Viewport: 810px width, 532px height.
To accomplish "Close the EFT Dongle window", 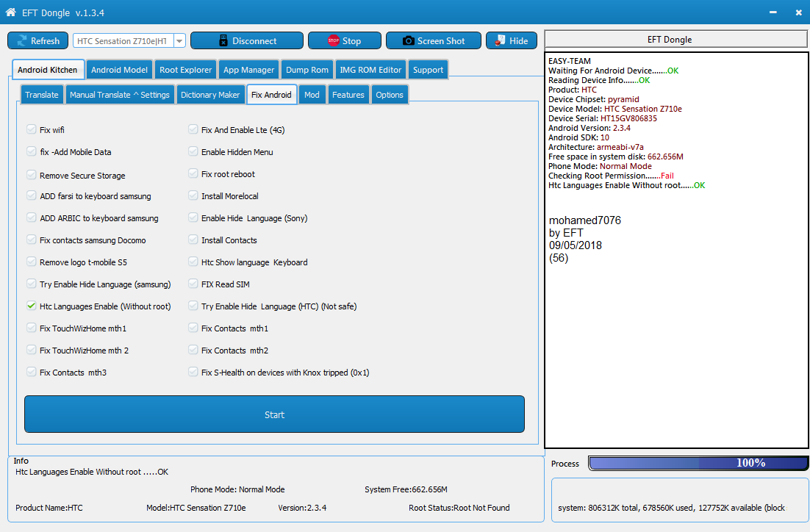I will 799,12.
